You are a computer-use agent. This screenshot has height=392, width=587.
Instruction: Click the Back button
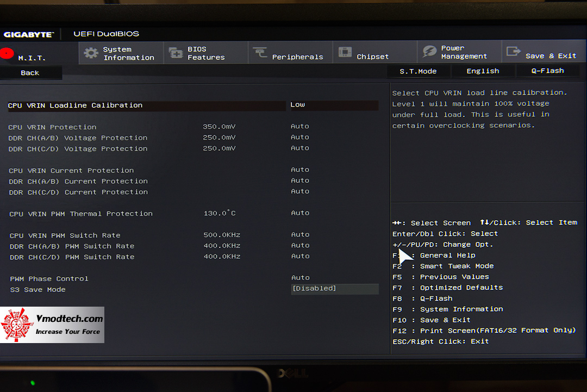click(30, 73)
